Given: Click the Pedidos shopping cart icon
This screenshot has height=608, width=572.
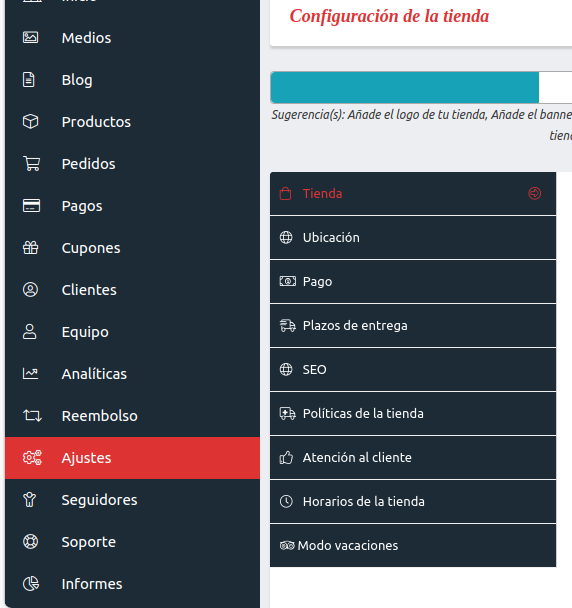Looking at the screenshot, I should pyautogui.click(x=31, y=164).
